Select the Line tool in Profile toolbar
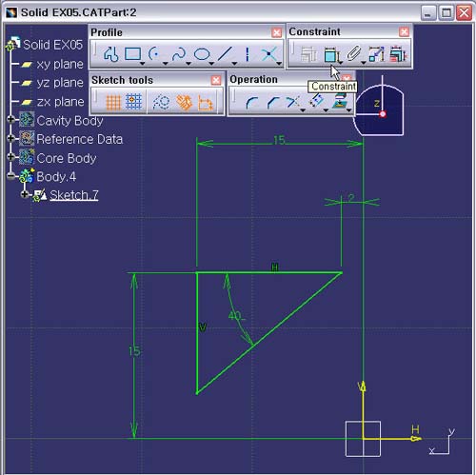This screenshot has height=475, width=476. coord(225,53)
